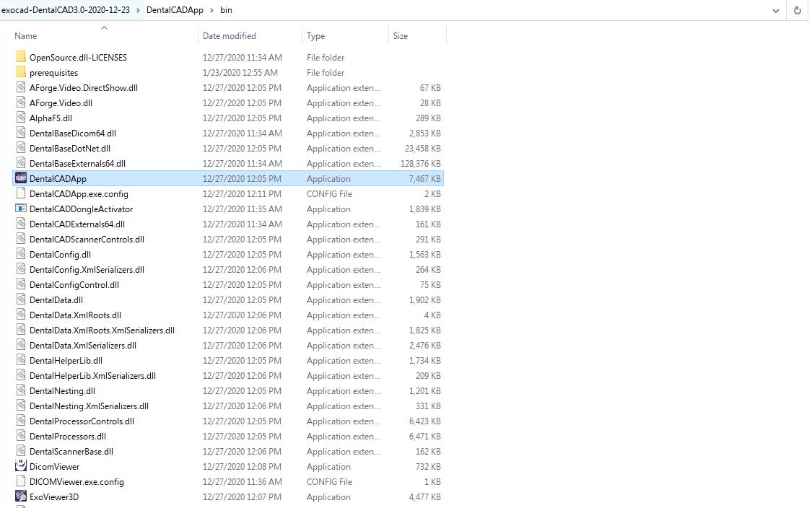
Task: Expand the chevron after exocad-DentalCAD3.0 breadcrumb
Action: click(138, 10)
